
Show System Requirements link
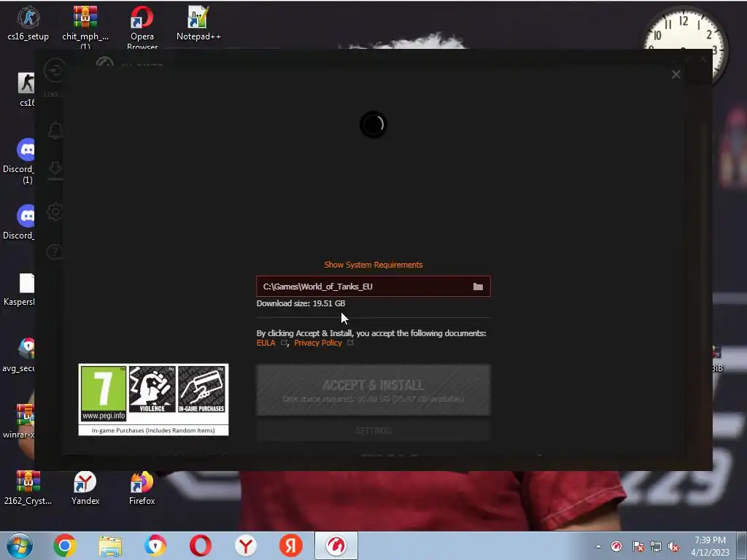click(373, 265)
